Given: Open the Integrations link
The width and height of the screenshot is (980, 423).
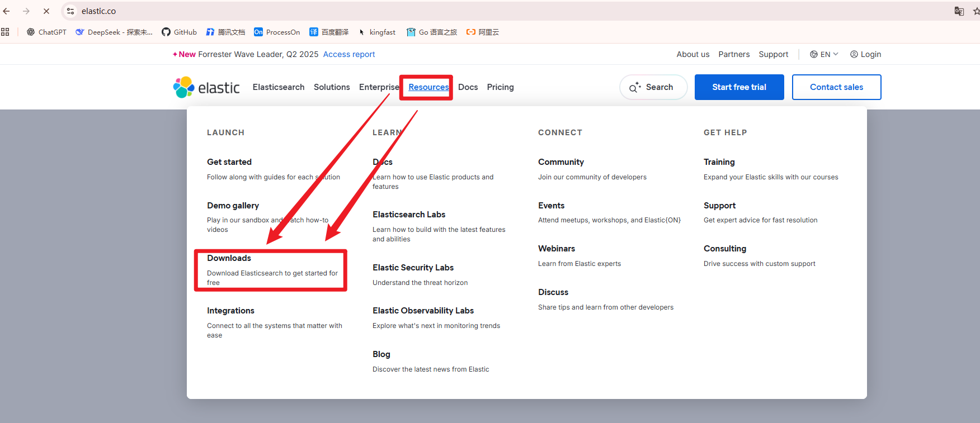Looking at the screenshot, I should tap(230, 311).
